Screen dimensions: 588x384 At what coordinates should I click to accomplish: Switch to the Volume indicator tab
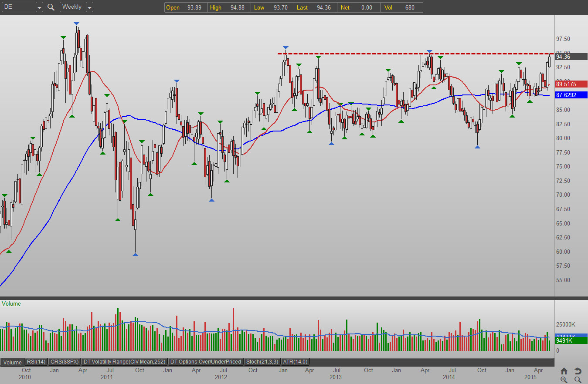[x=13, y=362]
